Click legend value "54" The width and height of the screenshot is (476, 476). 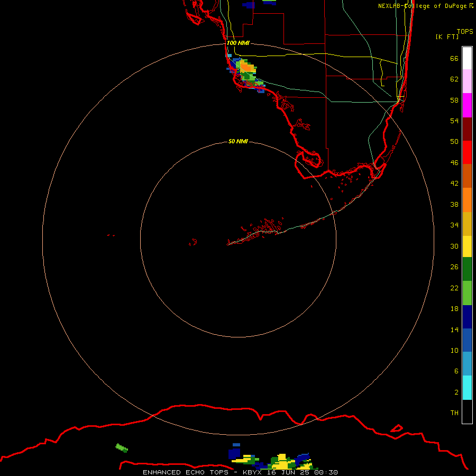pyautogui.click(x=454, y=121)
